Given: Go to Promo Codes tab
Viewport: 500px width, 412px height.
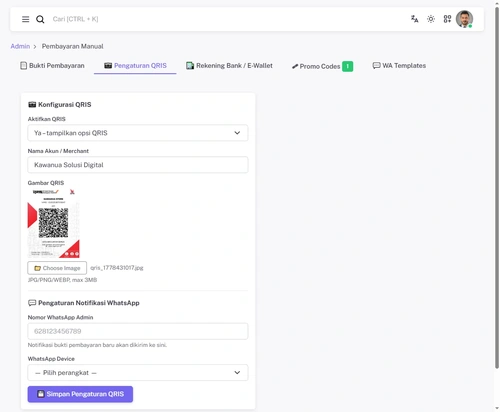Looking at the screenshot, I should (x=322, y=66).
